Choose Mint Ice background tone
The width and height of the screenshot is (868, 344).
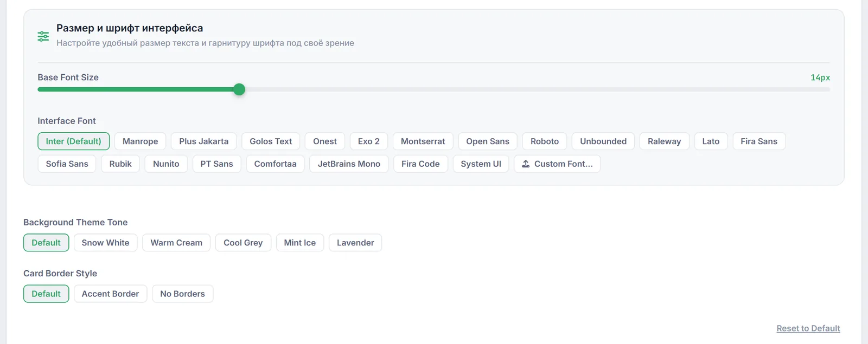300,243
